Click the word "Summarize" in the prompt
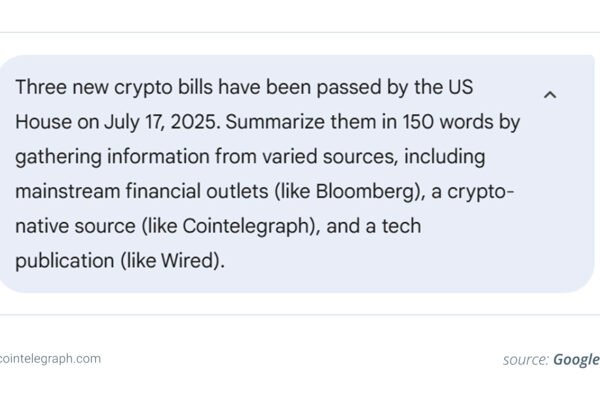The height and width of the screenshot is (400, 600). [275, 122]
